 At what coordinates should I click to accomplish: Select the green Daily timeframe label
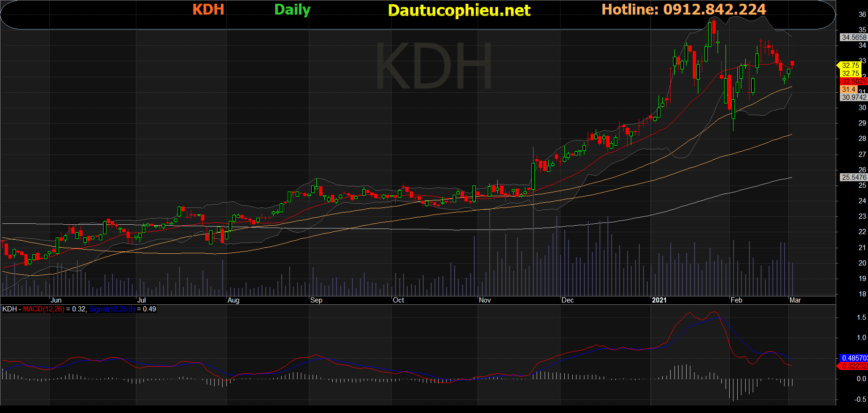pos(292,9)
